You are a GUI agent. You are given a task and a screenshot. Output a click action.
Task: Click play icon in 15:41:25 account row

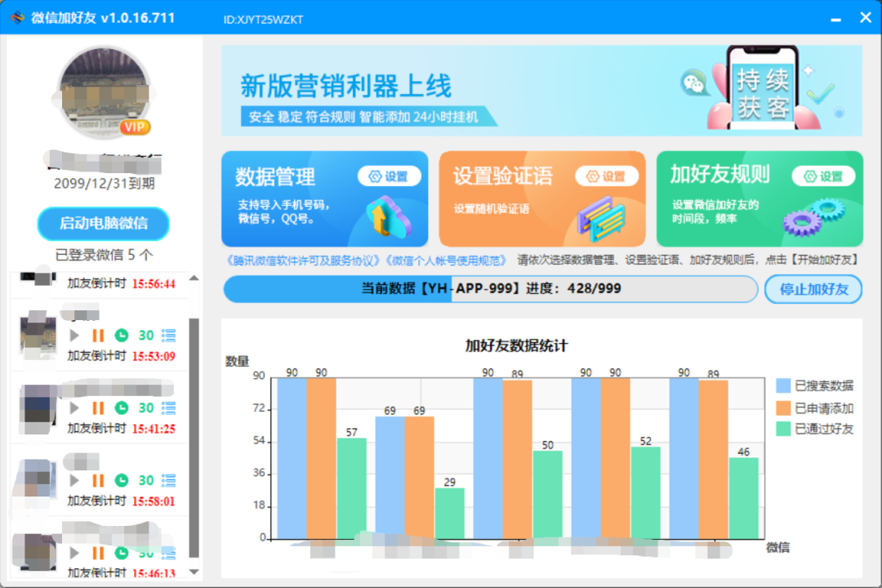(74, 408)
